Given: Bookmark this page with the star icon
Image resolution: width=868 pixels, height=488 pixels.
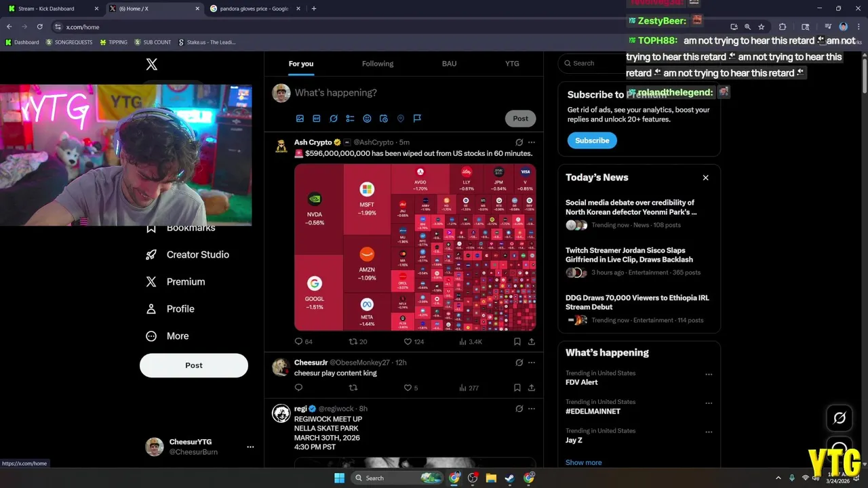Looking at the screenshot, I should point(762,26).
